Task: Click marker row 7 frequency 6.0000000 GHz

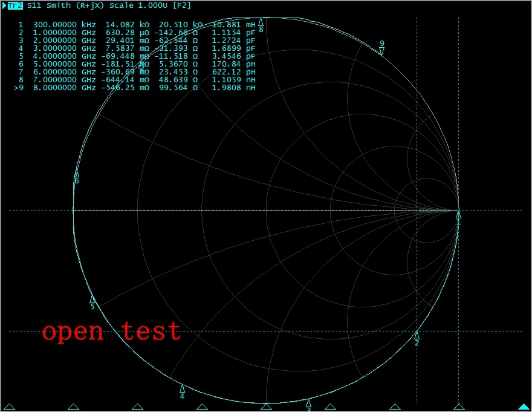Action: pyautogui.click(x=65, y=71)
